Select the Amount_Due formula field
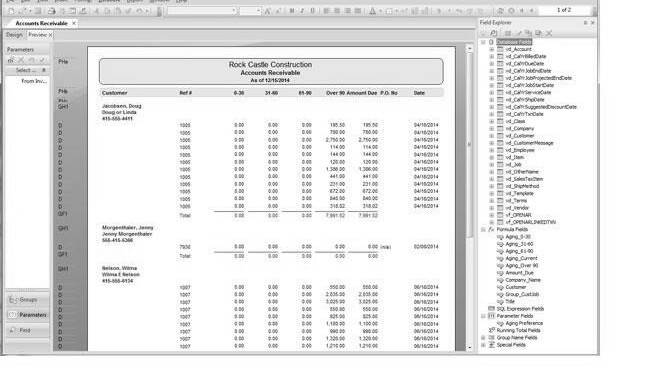This screenshot has width=668, height=372. click(x=519, y=273)
